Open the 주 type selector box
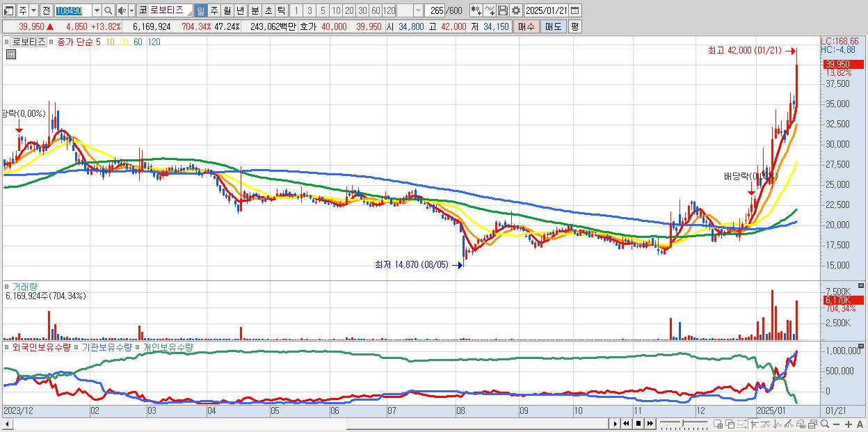868x432 pixels. point(23,10)
